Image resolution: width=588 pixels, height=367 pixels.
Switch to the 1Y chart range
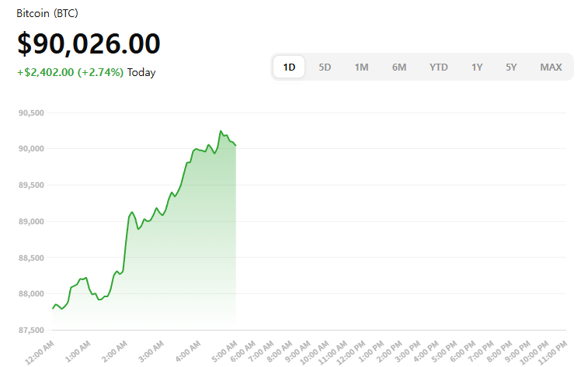477,67
